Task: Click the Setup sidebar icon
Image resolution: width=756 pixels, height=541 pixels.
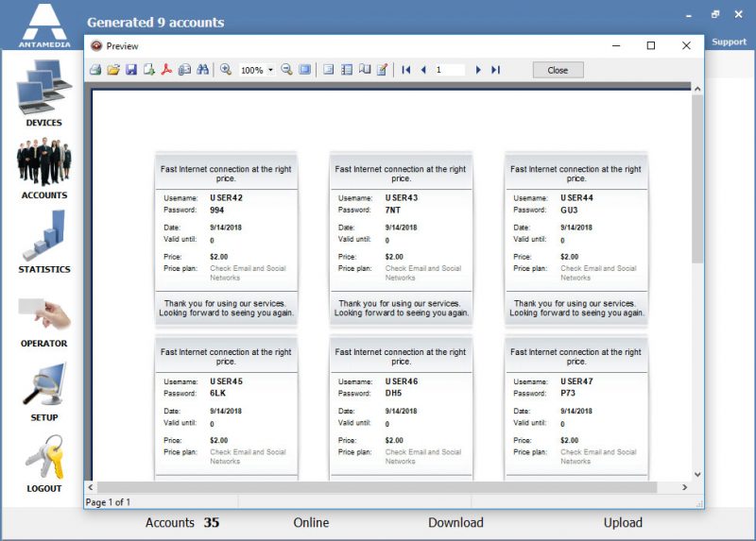Action: click(43, 391)
